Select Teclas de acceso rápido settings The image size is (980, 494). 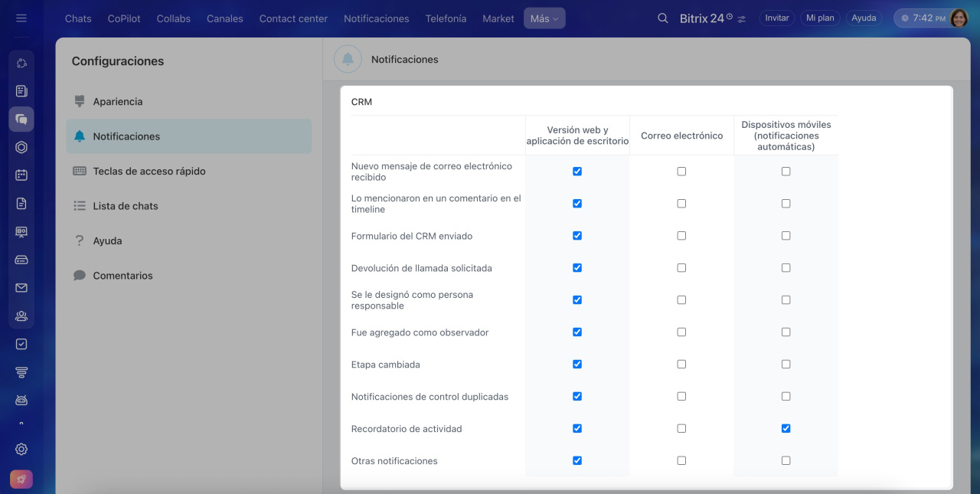click(x=149, y=172)
